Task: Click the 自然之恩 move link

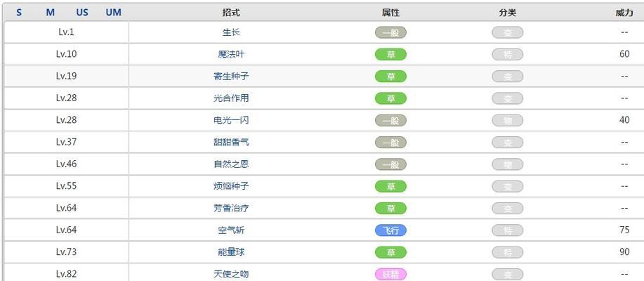Action: pyautogui.click(x=231, y=164)
